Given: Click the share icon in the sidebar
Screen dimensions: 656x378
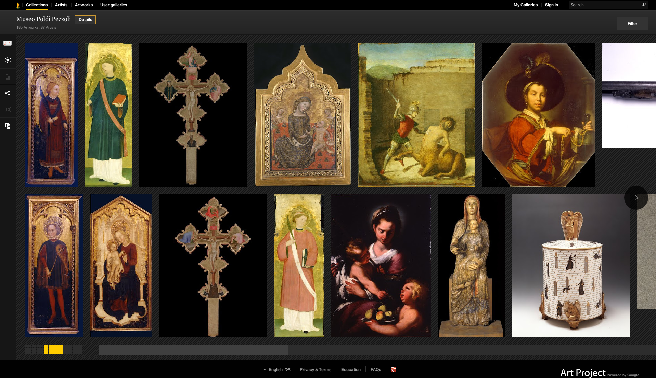Looking at the screenshot, I should pos(8,93).
